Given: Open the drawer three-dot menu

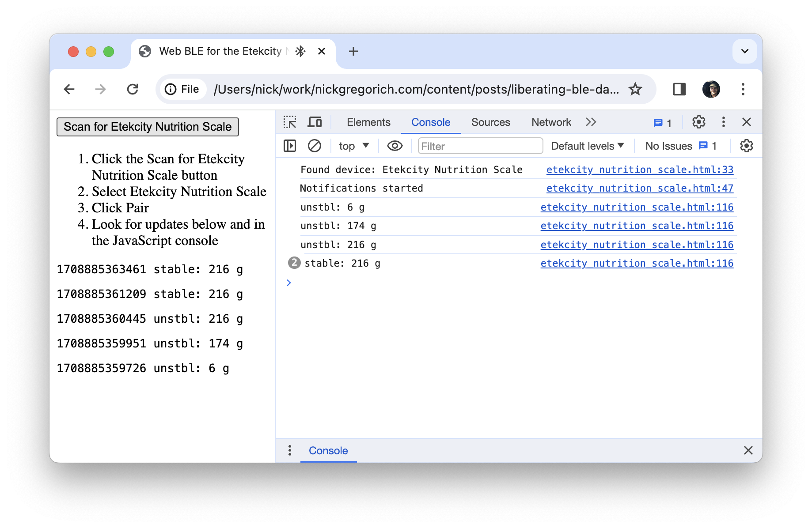Looking at the screenshot, I should (x=290, y=450).
